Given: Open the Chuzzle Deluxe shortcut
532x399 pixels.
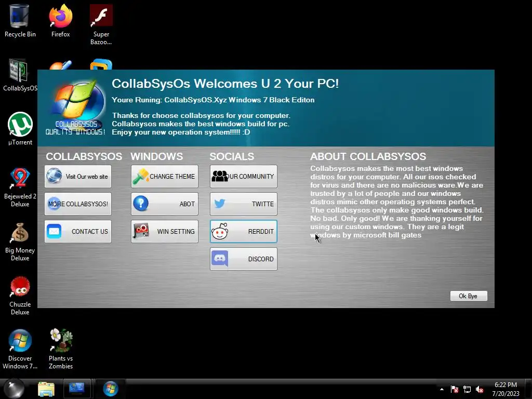Looking at the screenshot, I should point(20,296).
